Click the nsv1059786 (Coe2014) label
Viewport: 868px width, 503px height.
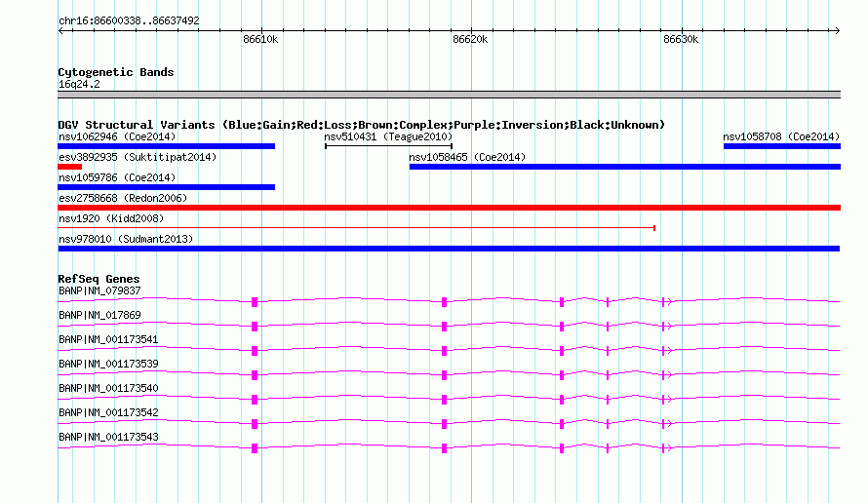tap(117, 177)
